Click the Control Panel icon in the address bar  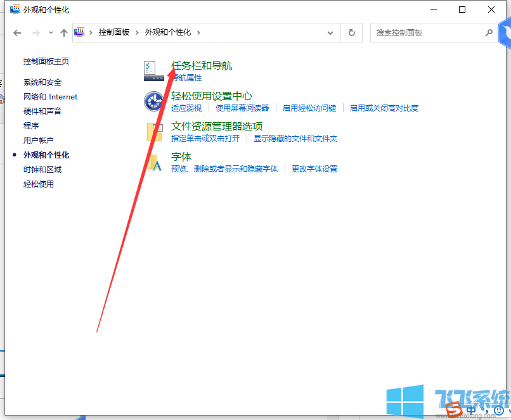pos(79,32)
